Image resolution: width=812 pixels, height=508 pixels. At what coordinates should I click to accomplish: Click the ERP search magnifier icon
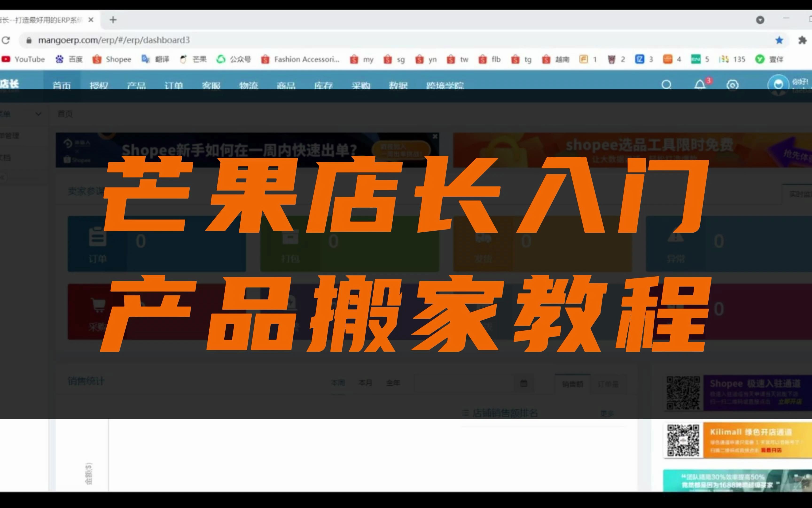pos(666,85)
